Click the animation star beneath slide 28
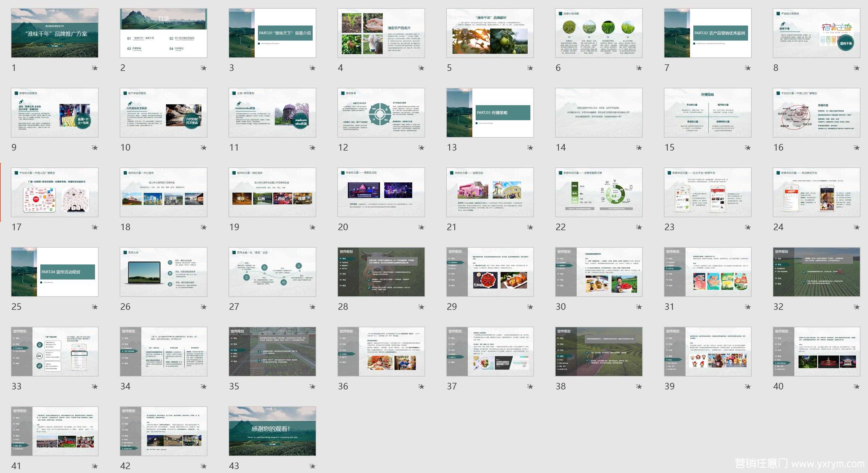The image size is (868, 473). pyautogui.click(x=421, y=307)
